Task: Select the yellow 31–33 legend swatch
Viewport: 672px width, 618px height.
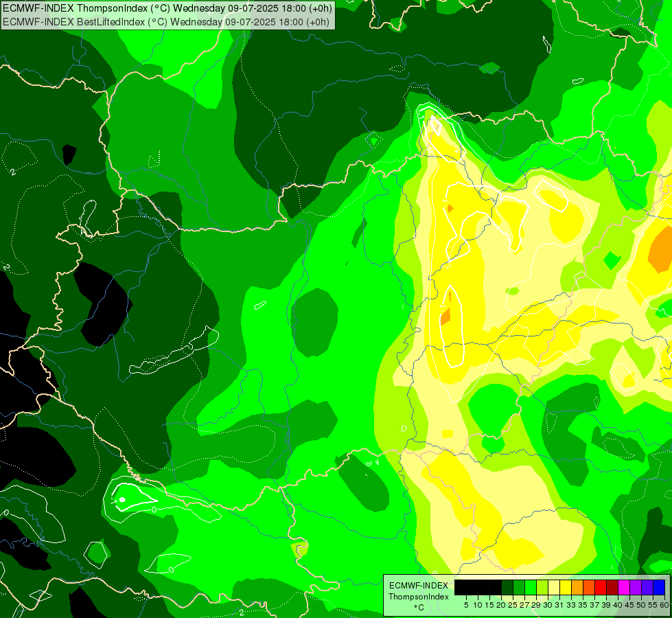Action: 566,587
